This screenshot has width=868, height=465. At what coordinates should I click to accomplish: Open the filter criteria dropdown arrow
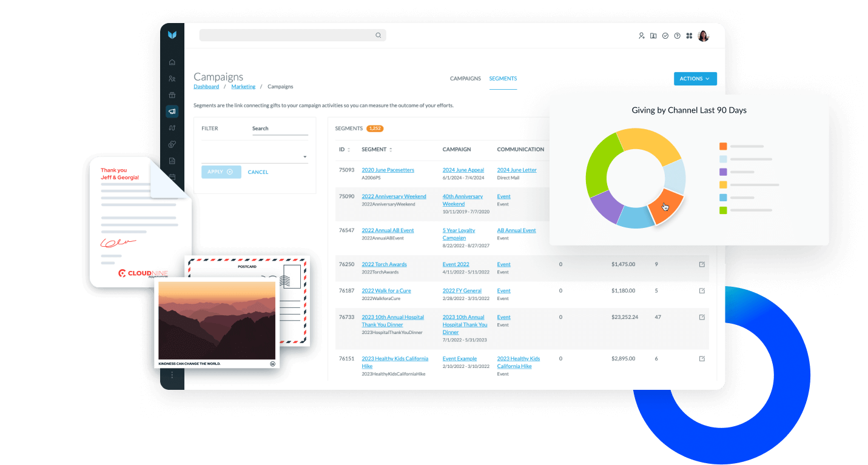304,157
